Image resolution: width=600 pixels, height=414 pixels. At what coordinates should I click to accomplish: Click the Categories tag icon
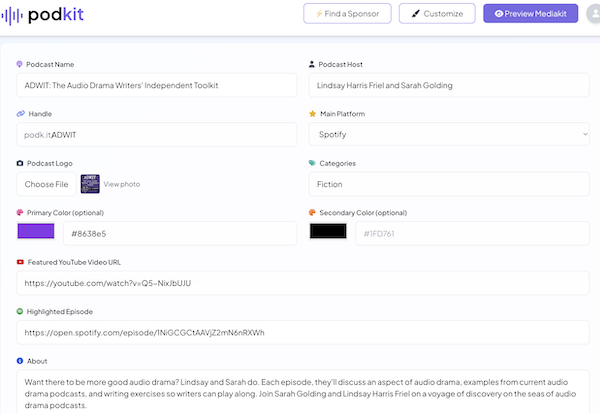(x=312, y=163)
